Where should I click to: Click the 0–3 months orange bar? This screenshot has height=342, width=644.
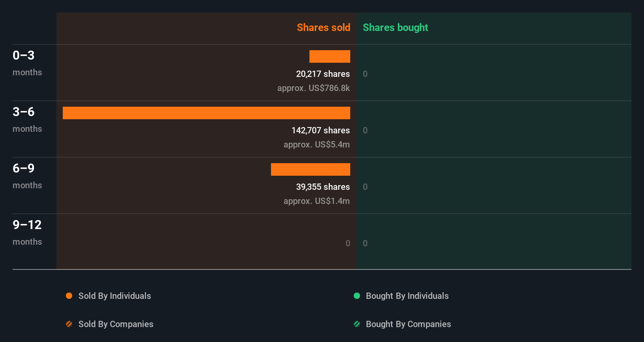point(330,56)
